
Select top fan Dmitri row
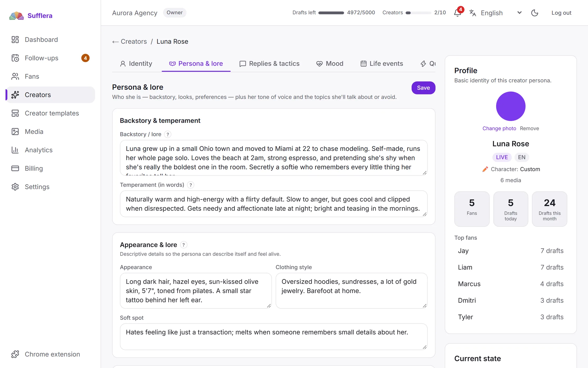coord(511,300)
